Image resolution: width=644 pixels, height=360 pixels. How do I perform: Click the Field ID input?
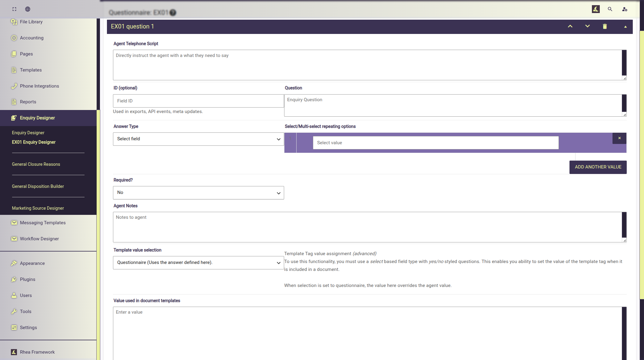click(198, 101)
